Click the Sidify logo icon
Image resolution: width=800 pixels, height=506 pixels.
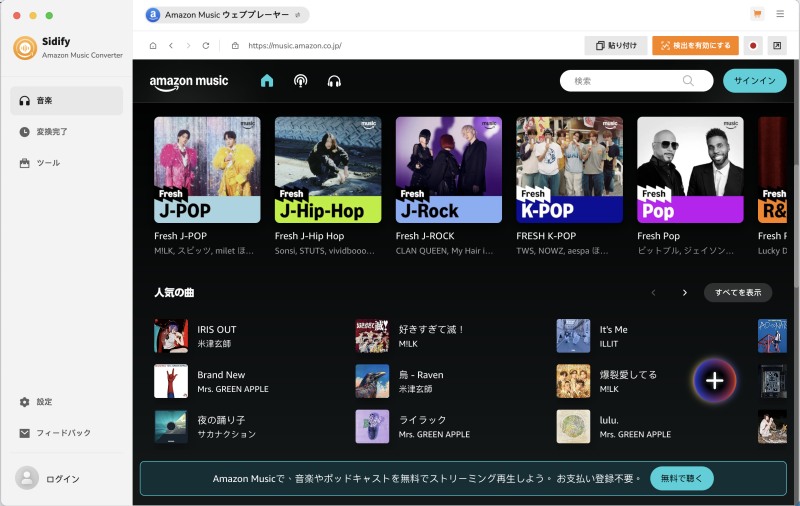coord(24,48)
